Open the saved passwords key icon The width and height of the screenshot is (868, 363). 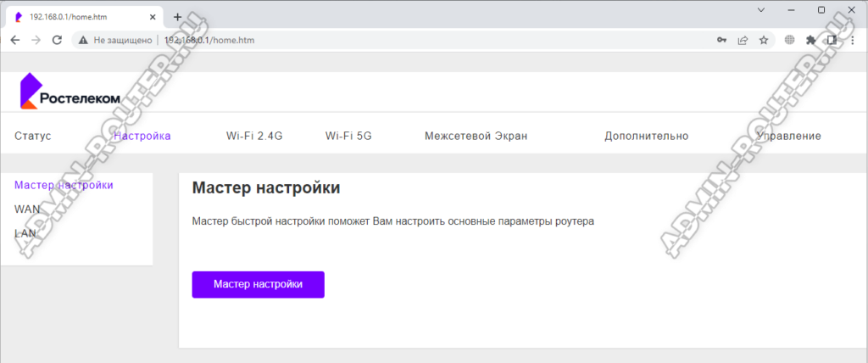pos(721,40)
